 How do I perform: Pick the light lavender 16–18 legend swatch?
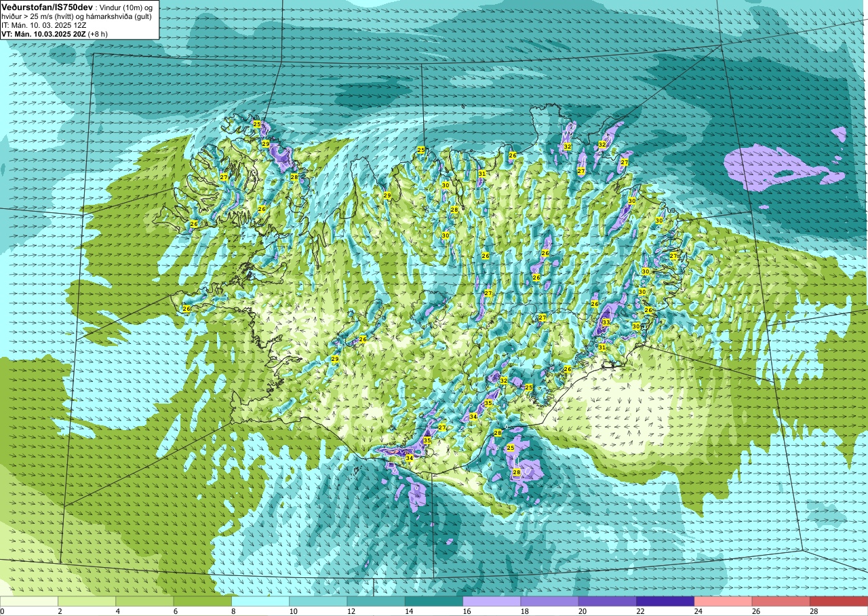pos(492,601)
